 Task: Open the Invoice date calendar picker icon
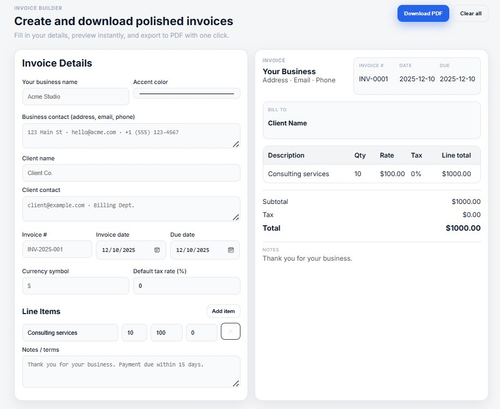(x=157, y=250)
